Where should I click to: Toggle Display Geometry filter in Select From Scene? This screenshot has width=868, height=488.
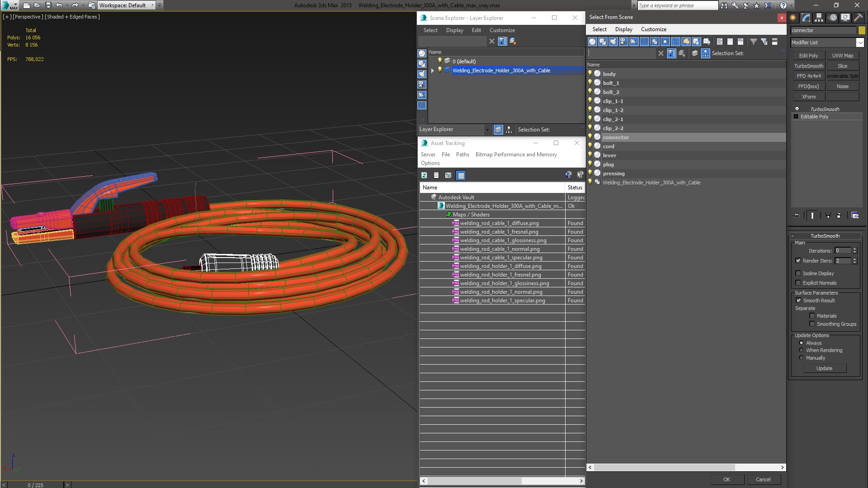click(592, 42)
